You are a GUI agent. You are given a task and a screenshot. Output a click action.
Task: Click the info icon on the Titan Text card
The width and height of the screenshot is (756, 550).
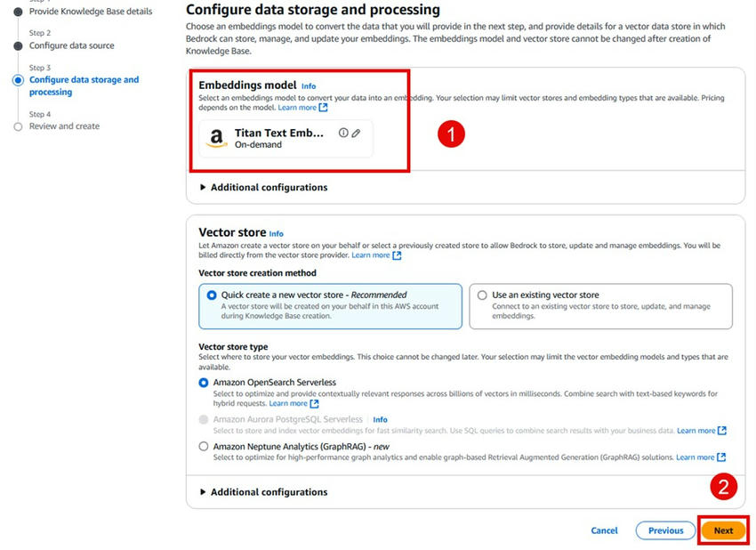(343, 133)
